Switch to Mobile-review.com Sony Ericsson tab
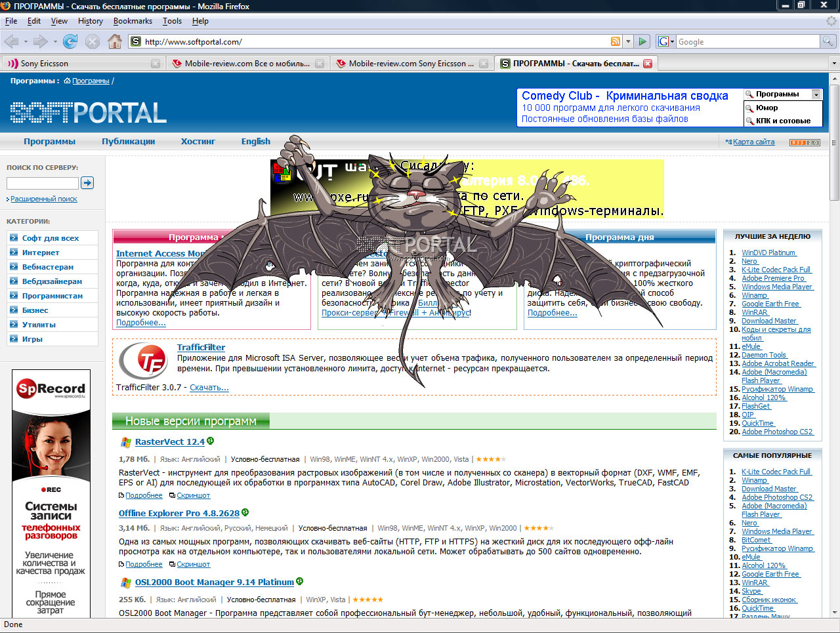Image resolution: width=840 pixels, height=633 pixels. click(411, 64)
